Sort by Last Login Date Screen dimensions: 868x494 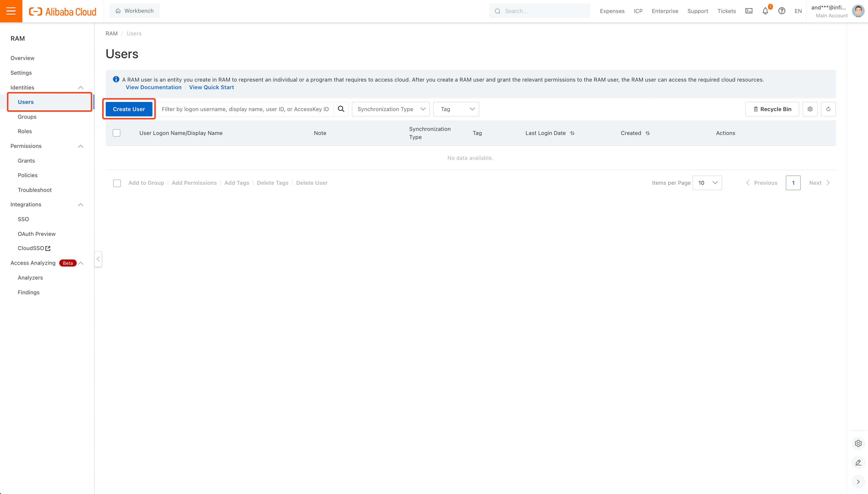(572, 133)
